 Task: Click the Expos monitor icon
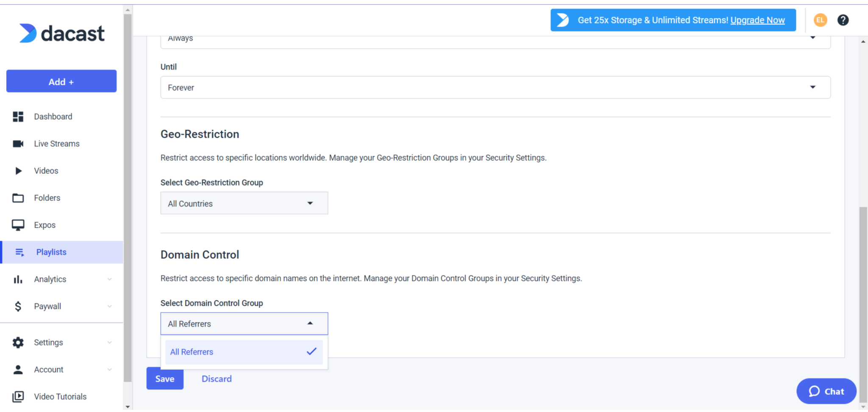click(18, 225)
